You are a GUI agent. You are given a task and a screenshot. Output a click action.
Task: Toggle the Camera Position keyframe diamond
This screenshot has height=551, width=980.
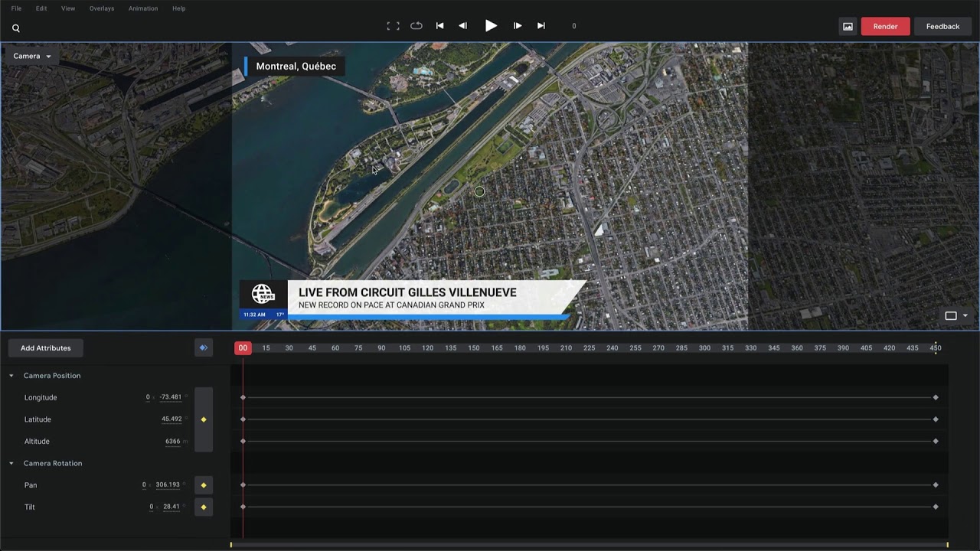click(204, 419)
